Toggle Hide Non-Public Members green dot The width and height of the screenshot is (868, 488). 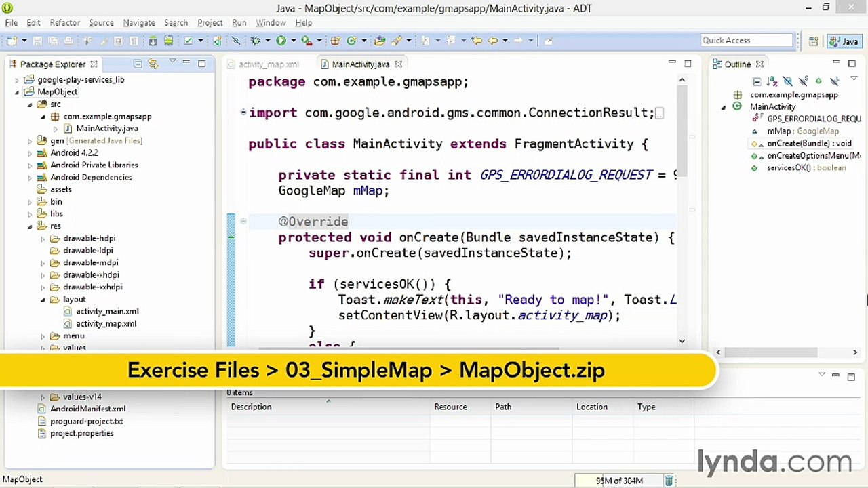pyautogui.click(x=818, y=81)
